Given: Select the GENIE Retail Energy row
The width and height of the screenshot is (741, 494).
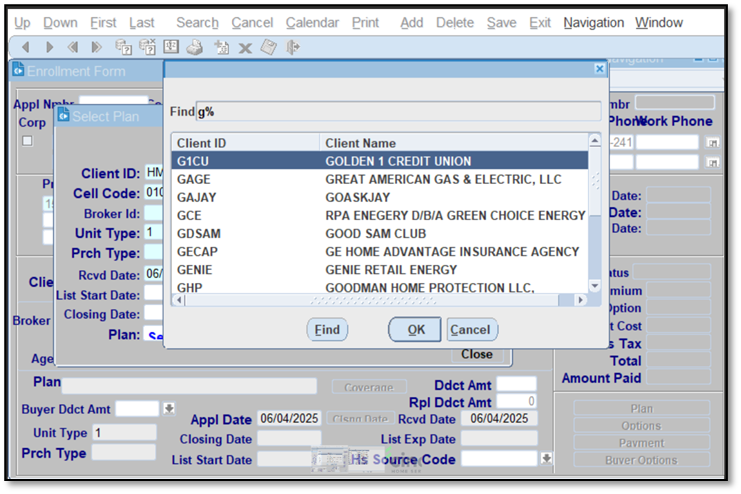Looking at the screenshot, I should tap(380, 269).
